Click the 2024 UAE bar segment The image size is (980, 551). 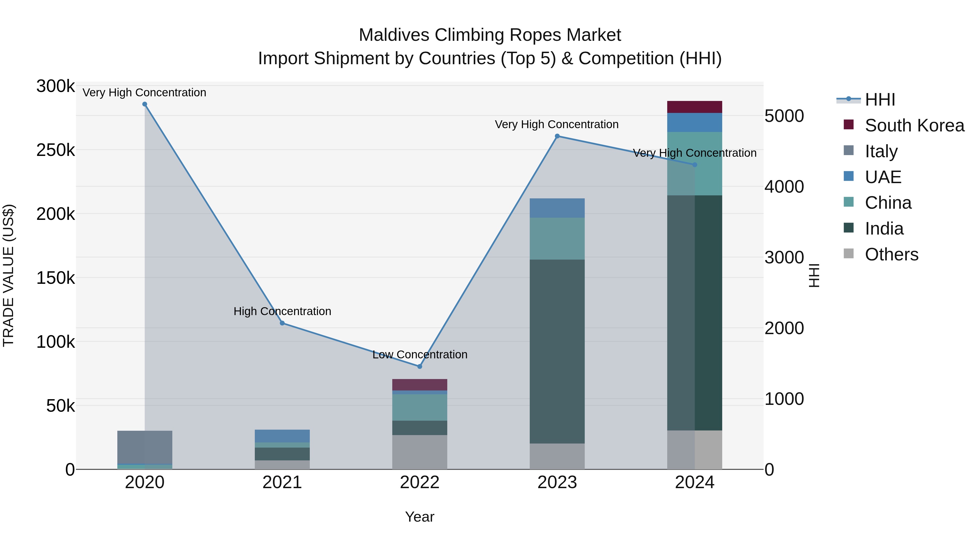tap(695, 122)
